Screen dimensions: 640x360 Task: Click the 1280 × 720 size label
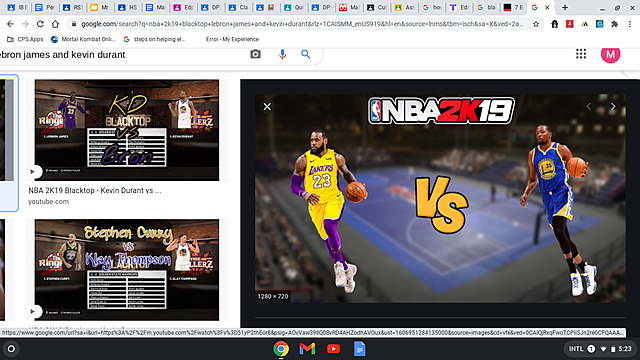(x=273, y=296)
